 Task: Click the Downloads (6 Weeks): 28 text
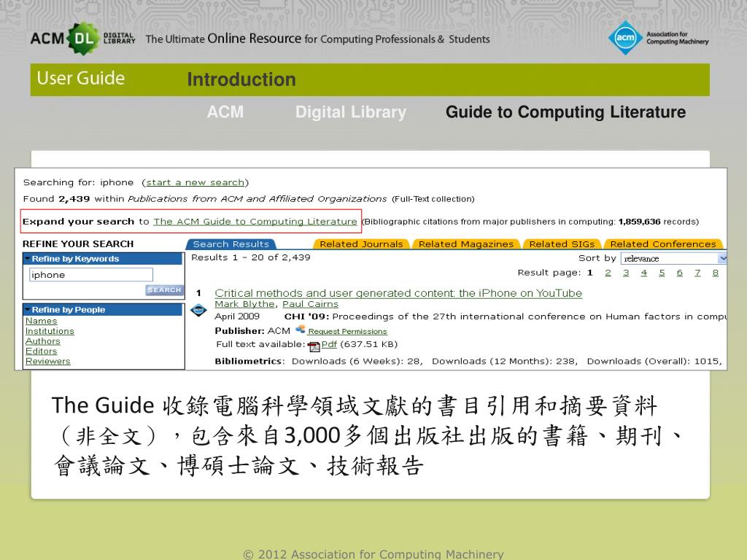(x=357, y=362)
